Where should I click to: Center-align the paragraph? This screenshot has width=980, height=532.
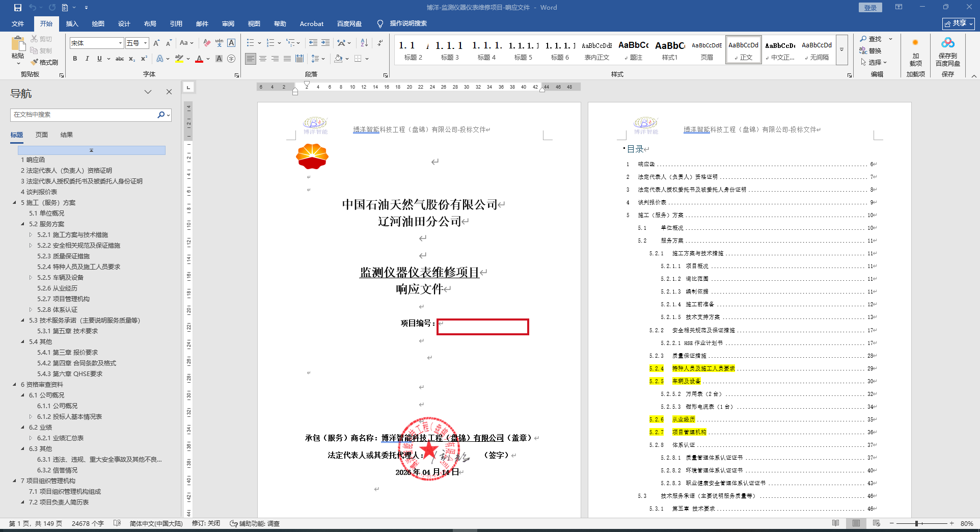263,59
